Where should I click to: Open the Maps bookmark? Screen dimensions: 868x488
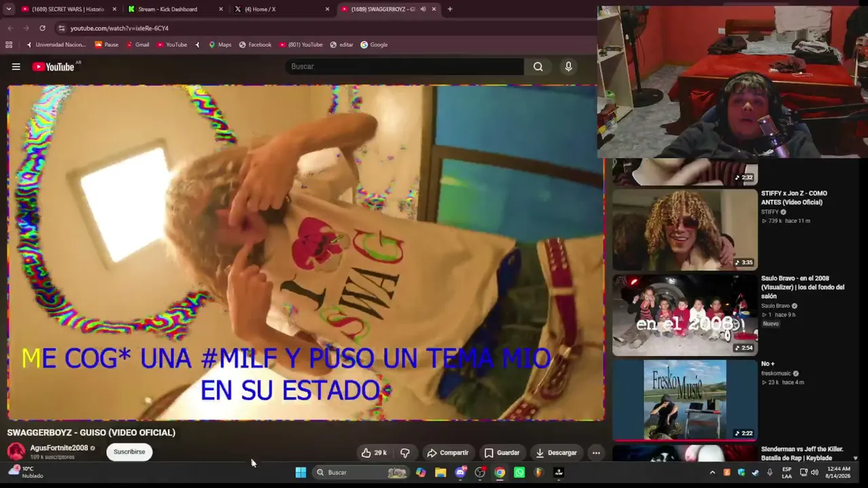click(x=220, y=45)
